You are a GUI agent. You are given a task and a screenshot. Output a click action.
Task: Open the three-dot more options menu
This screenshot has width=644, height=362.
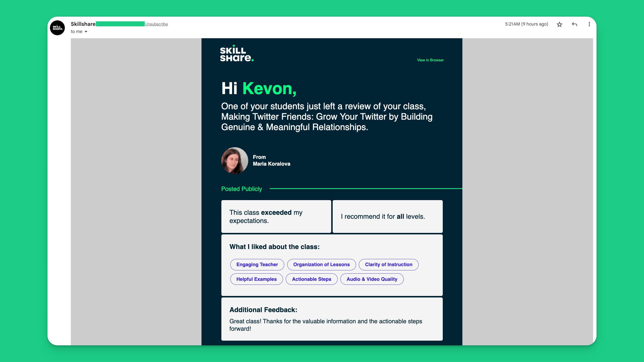(589, 24)
